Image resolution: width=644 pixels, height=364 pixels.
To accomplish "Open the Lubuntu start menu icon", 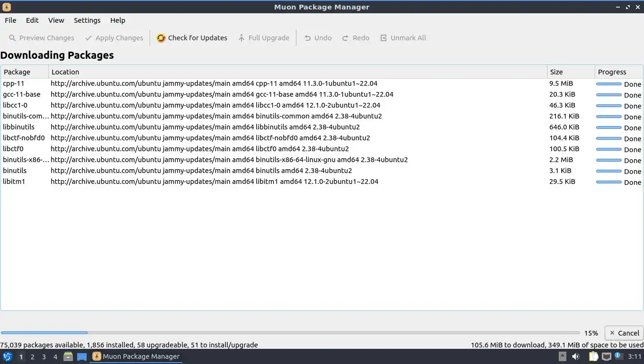I will (7, 356).
